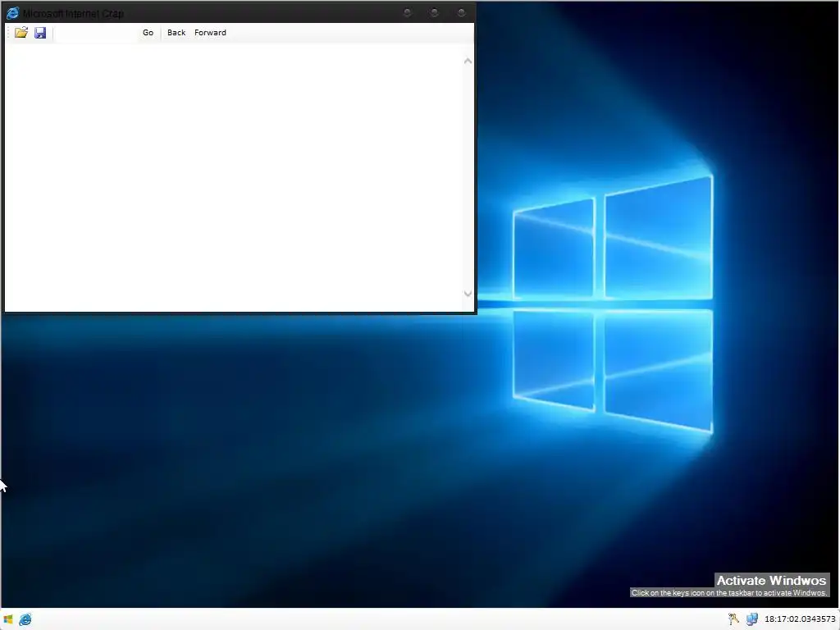This screenshot has height=630, width=840.
Task: Click the Internet Crap title bar icon
Action: pyautogui.click(x=12, y=13)
